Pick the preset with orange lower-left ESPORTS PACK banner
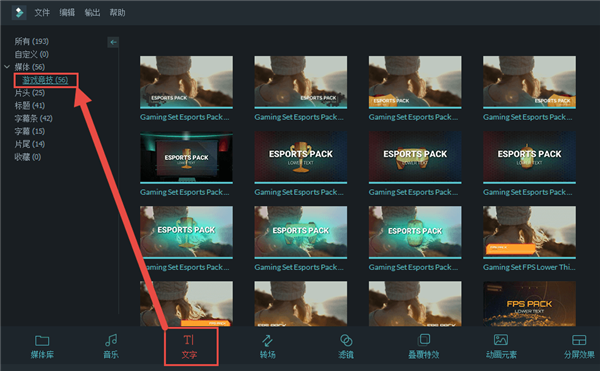The image size is (600, 371). (415, 82)
